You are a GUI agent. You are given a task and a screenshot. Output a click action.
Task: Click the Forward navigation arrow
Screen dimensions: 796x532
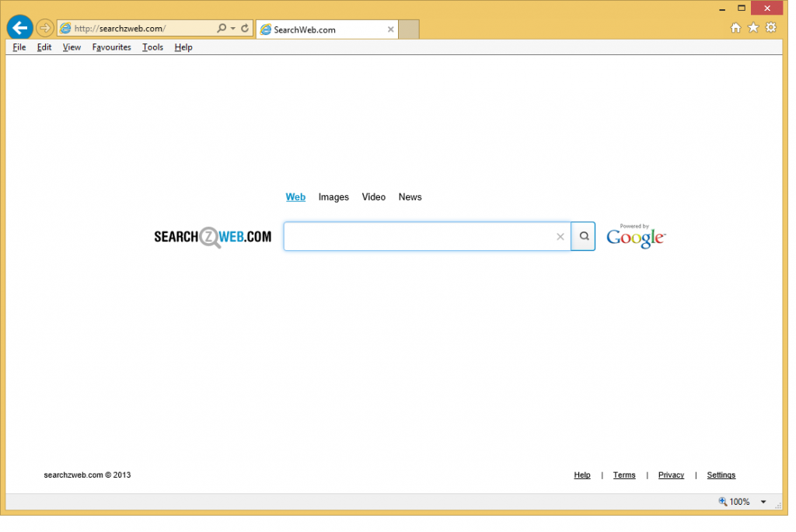45,28
